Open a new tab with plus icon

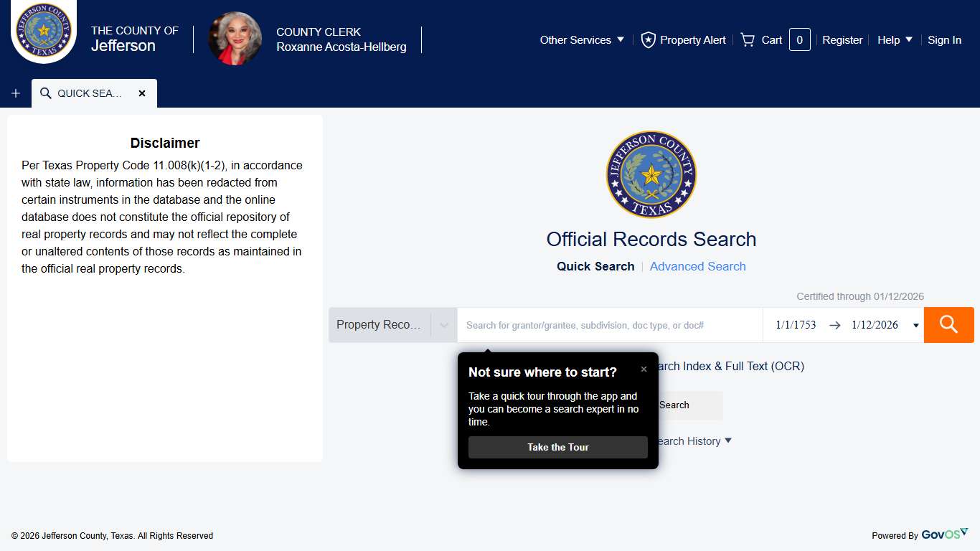16,94
